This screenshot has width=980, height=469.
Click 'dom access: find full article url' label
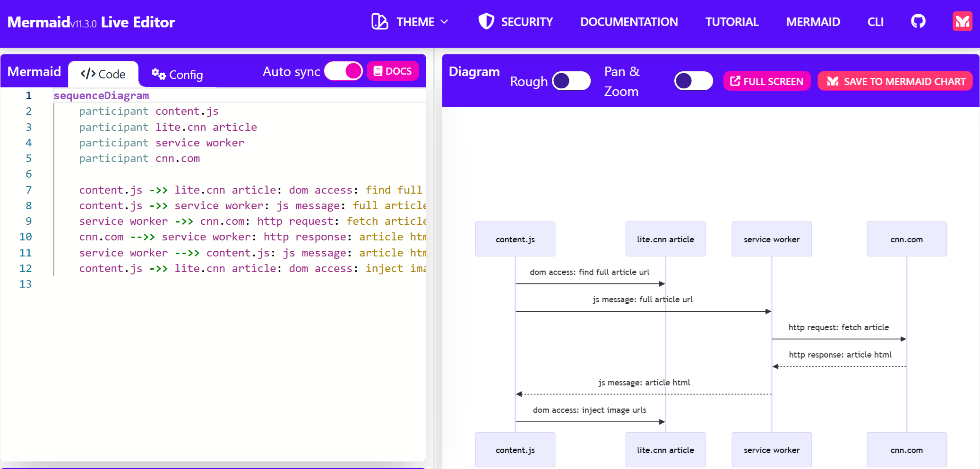(590, 272)
